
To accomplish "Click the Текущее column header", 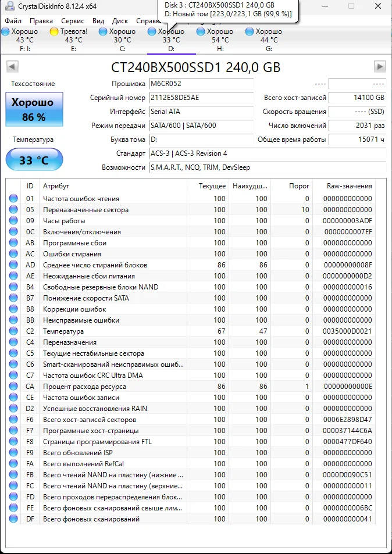I will 208,186.
